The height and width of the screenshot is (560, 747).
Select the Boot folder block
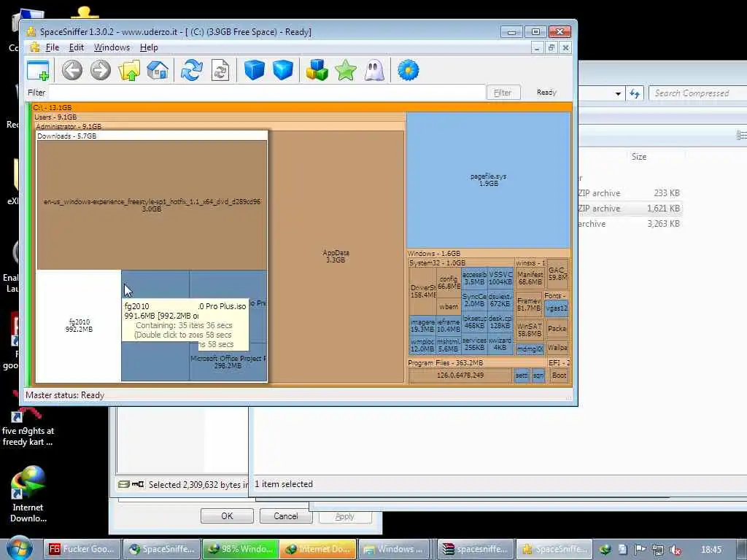tap(559, 376)
